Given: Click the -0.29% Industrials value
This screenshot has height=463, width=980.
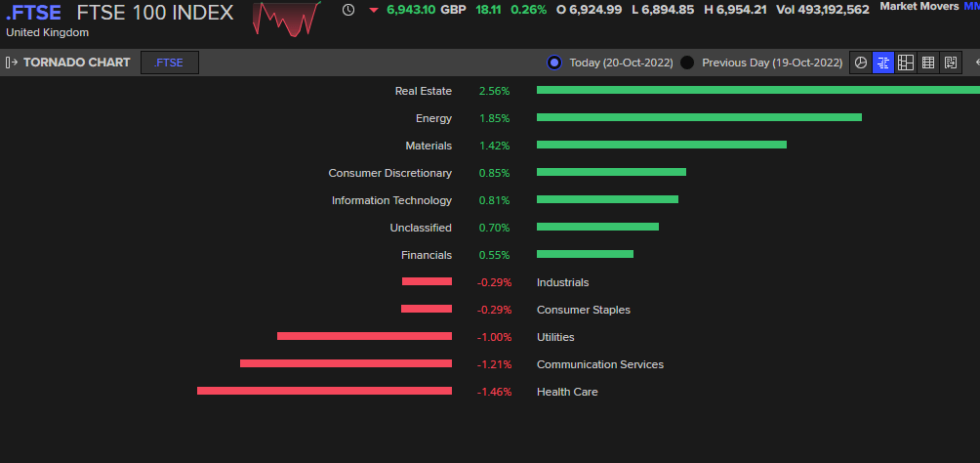Looking at the screenshot, I should click(494, 282).
